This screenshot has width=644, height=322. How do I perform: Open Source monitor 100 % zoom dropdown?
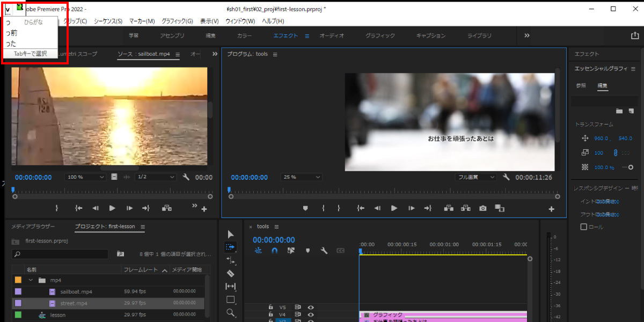pos(85,177)
